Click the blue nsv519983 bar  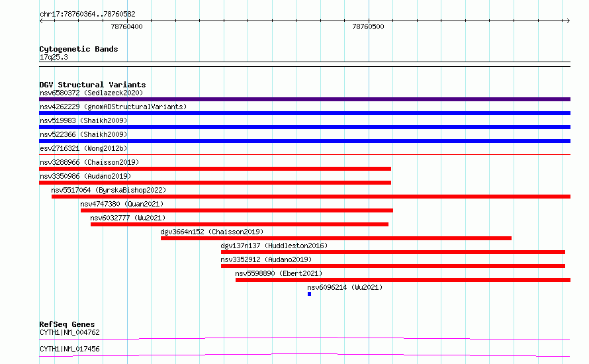pyautogui.click(x=304, y=127)
